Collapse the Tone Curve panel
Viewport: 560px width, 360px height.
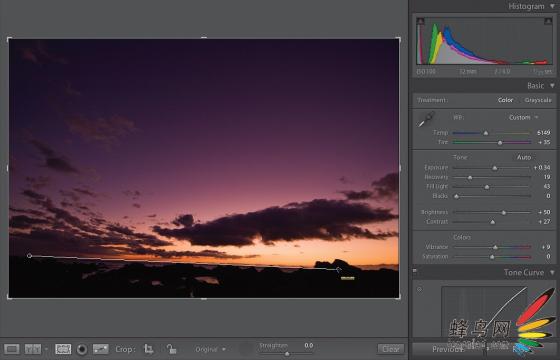click(x=552, y=272)
